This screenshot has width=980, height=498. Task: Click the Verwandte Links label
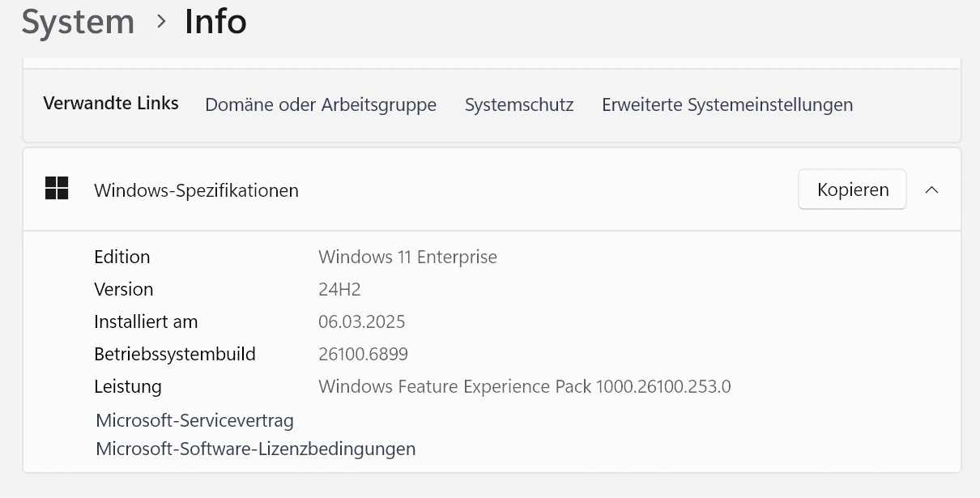click(111, 104)
